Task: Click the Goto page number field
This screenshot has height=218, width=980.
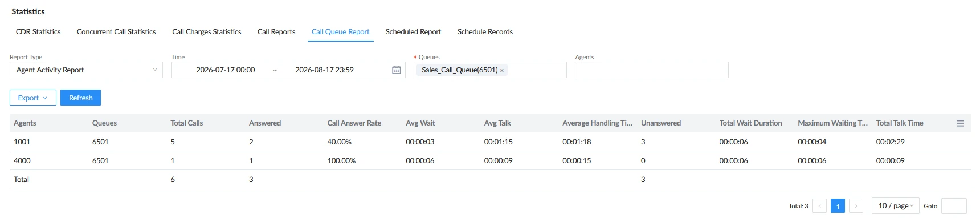Action: [954, 206]
